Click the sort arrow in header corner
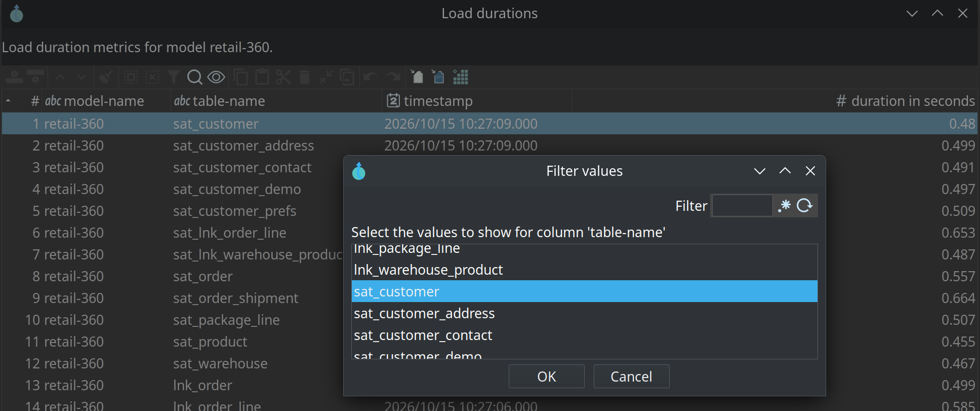Screen dimensions: 980x411 [x=9, y=101]
